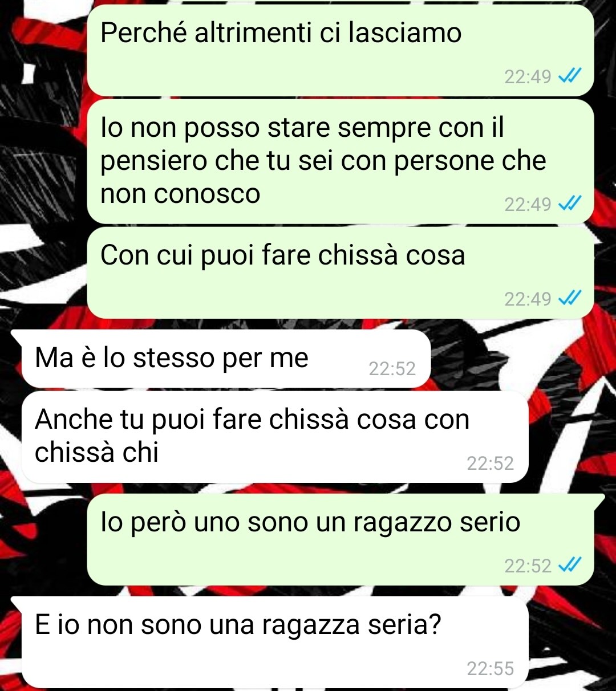Viewport: 616px width, 691px height.
Task: Select the 'Ma è lo stesso per me' text
Action: [x=171, y=358]
